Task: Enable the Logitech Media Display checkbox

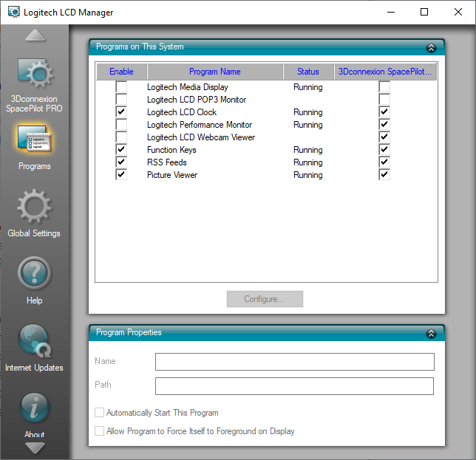Action: pos(121,87)
